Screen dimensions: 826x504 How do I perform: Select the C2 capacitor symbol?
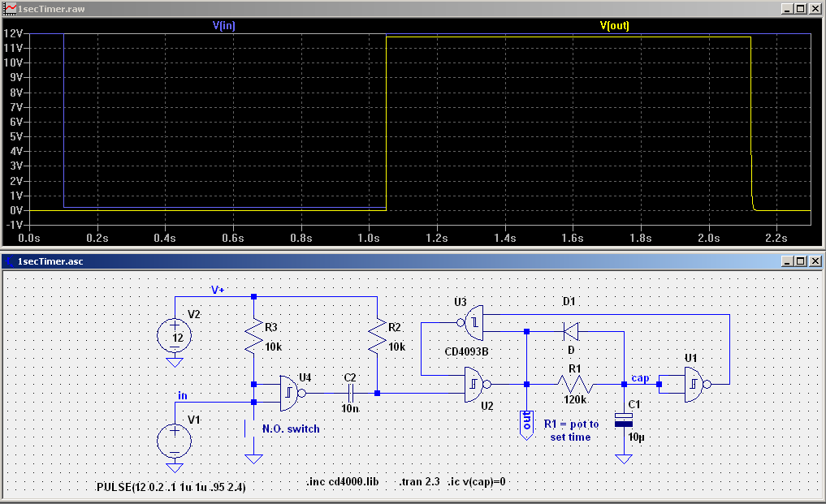click(350, 394)
